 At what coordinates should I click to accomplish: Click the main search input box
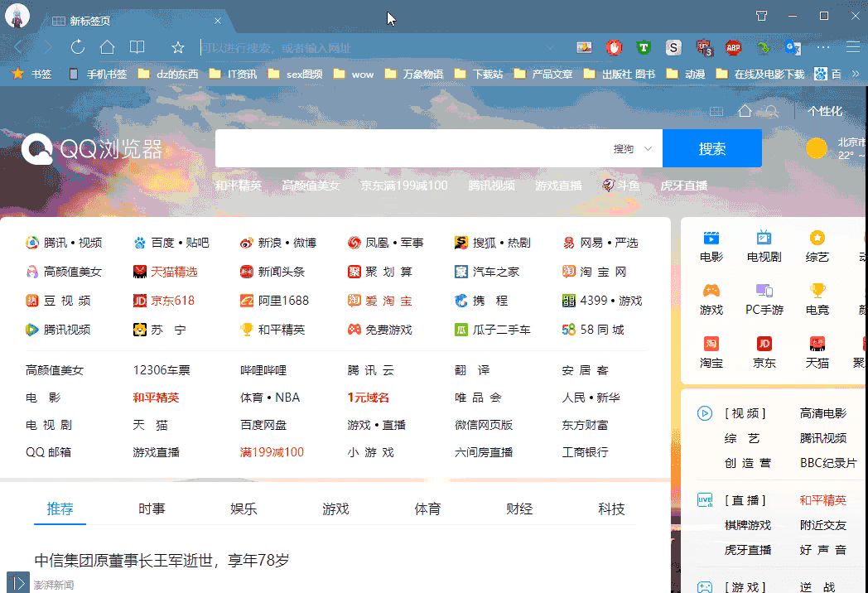point(412,148)
